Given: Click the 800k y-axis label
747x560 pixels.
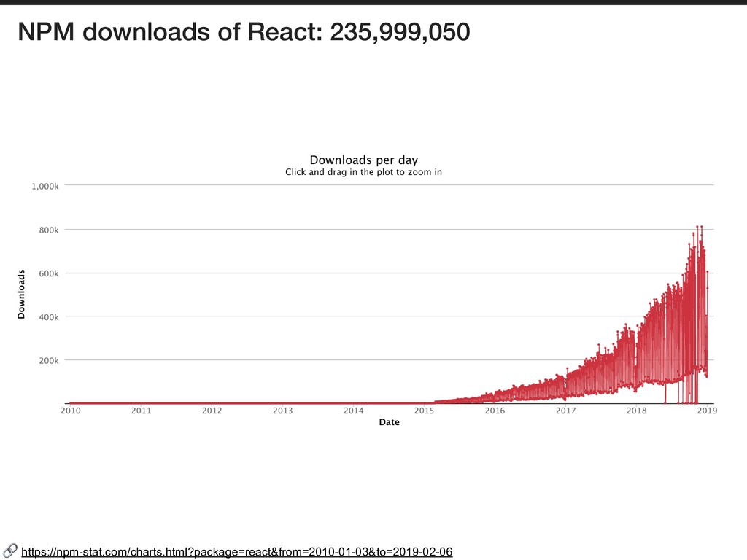Looking at the screenshot, I should pyautogui.click(x=49, y=230).
